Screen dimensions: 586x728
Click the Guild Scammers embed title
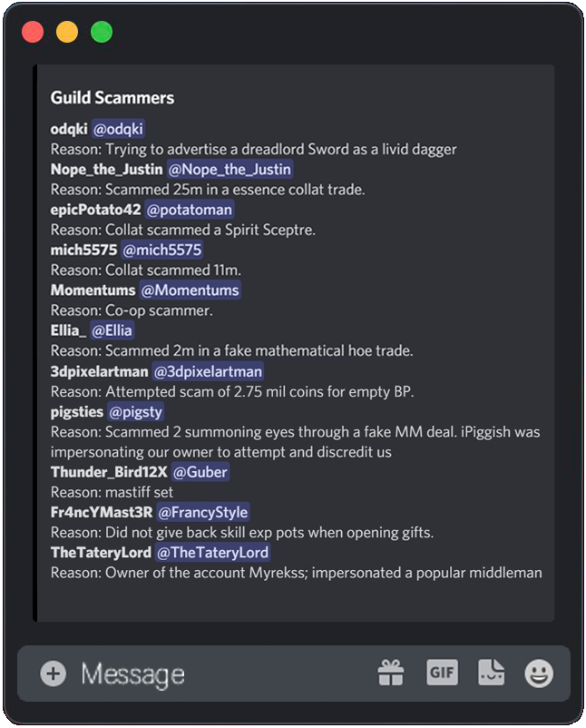(x=112, y=97)
